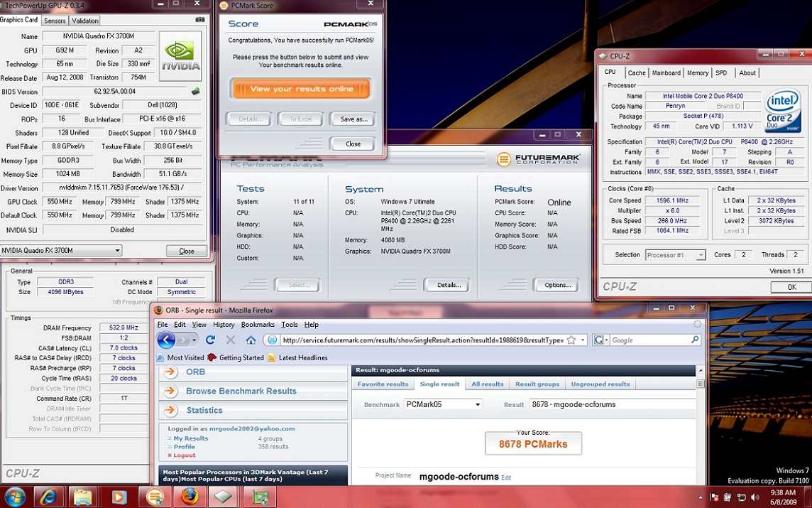Switch to CPU-Z Memory tab
Image resolution: width=812 pixels, height=508 pixels.
click(698, 73)
